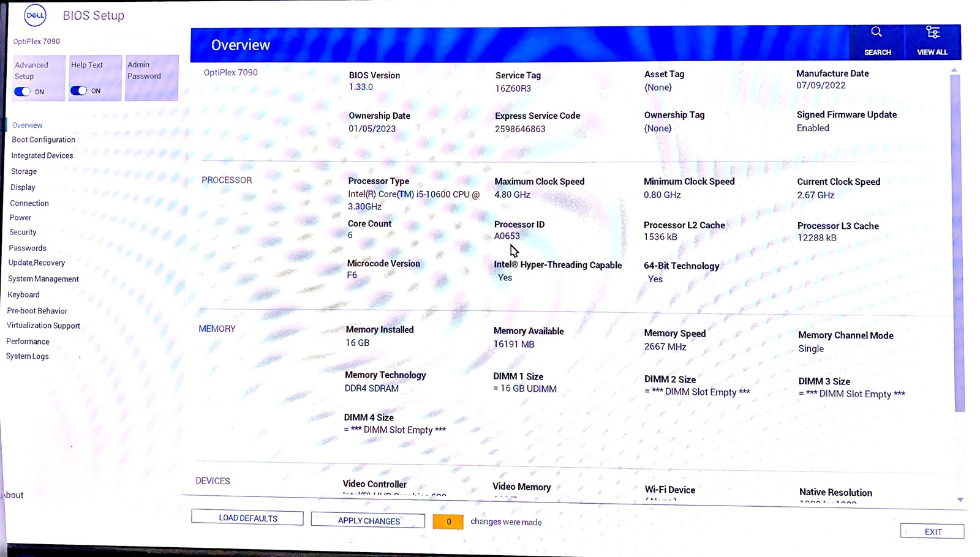Turn off the Help Text toggle
The height and width of the screenshot is (557, 980).
tap(78, 91)
